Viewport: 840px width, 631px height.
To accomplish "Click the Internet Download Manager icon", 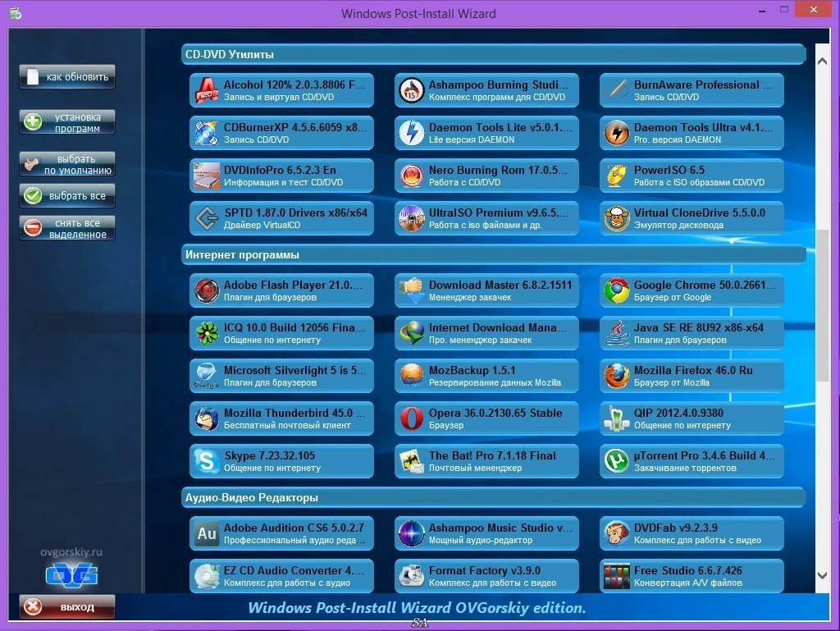I will [412, 333].
